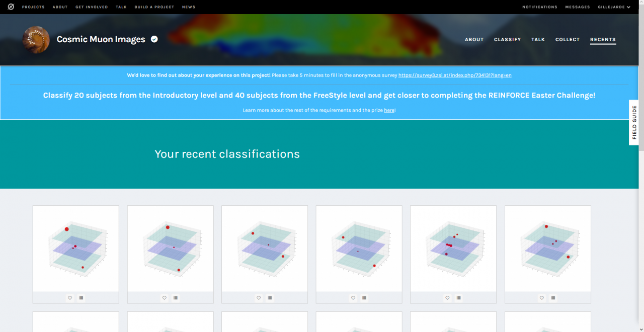Switch to the Collect tab
The height and width of the screenshot is (332, 644).
pos(568,39)
